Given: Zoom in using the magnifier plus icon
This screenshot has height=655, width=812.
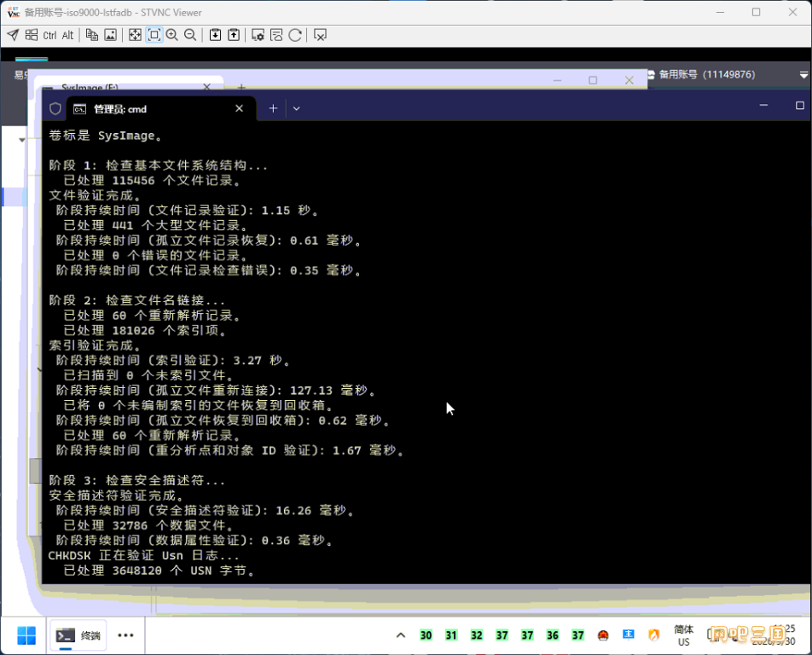Looking at the screenshot, I should [x=172, y=35].
